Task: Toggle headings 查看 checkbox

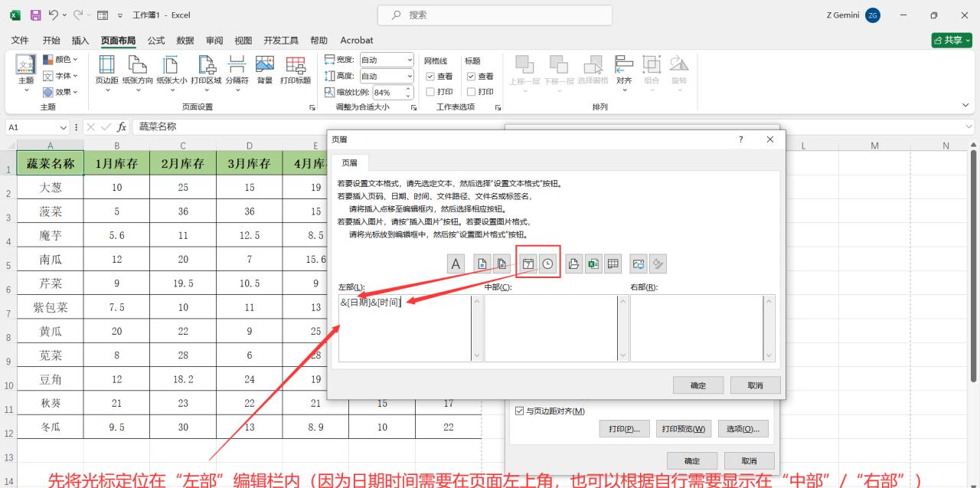Action: click(471, 77)
